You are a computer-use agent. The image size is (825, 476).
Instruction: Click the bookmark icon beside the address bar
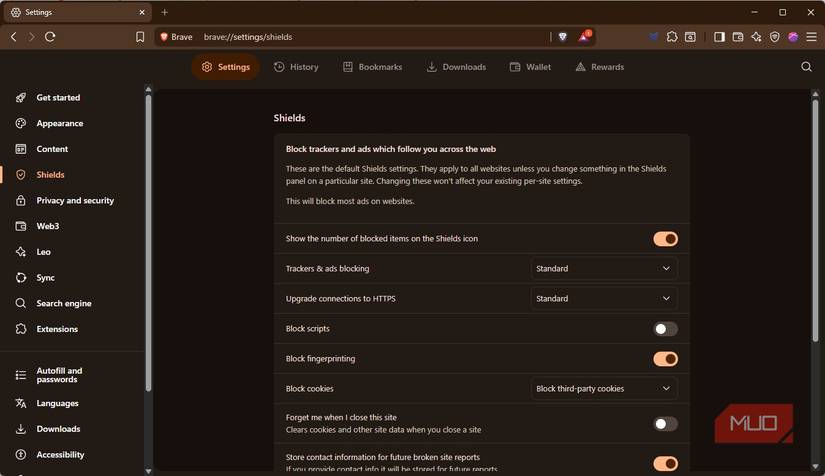[140, 37]
